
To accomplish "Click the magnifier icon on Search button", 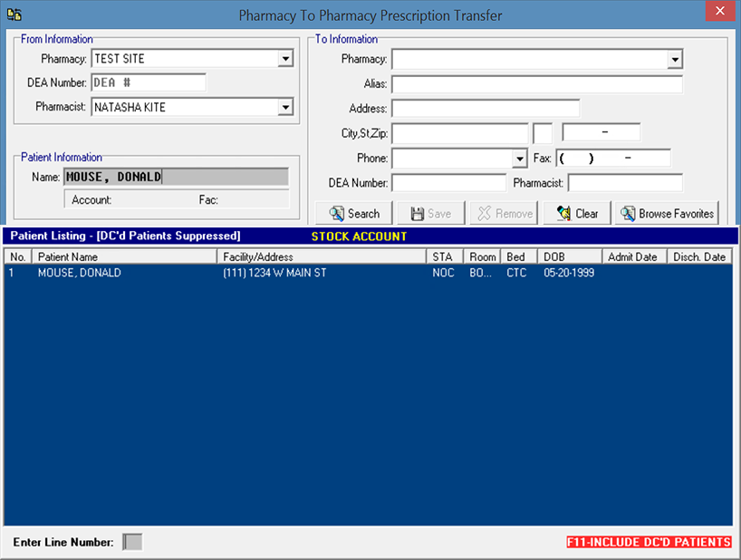I will [x=336, y=214].
